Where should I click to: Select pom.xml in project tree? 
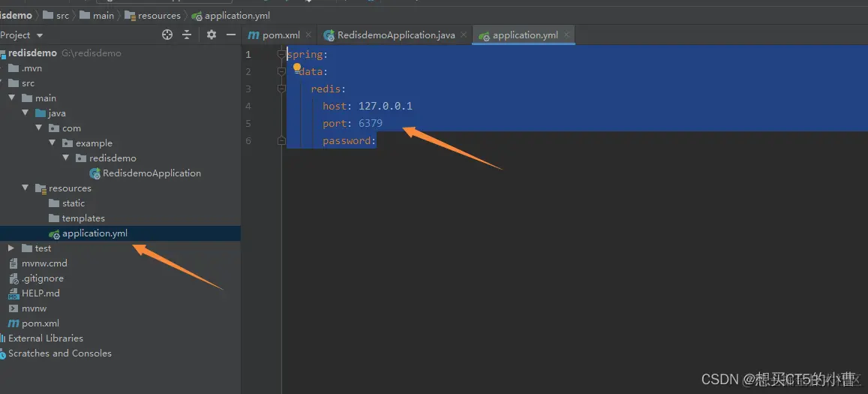[x=41, y=323]
